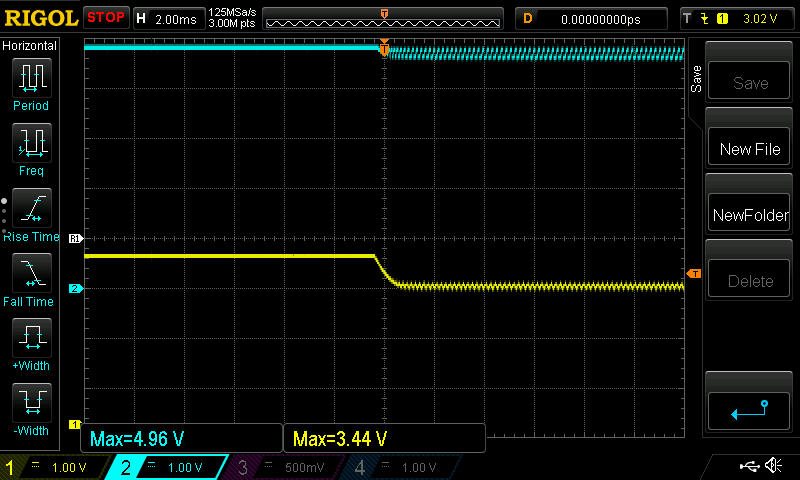Click the orange trigger position marker atop grid

coord(384,47)
